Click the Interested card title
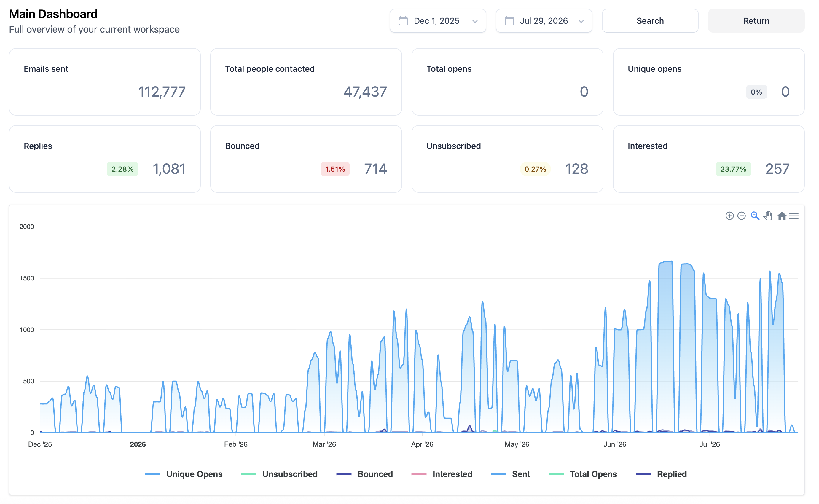Image resolution: width=819 pixels, height=504 pixels. click(x=648, y=146)
